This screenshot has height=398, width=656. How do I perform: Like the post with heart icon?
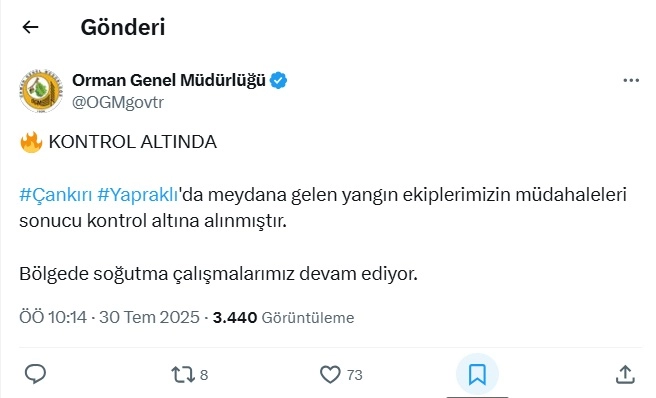(x=330, y=374)
